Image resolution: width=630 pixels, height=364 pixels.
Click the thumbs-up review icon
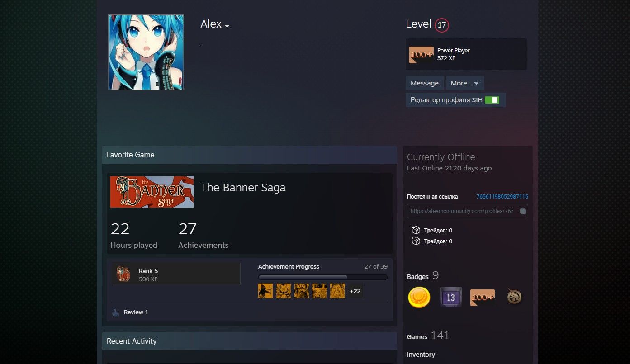tap(116, 312)
